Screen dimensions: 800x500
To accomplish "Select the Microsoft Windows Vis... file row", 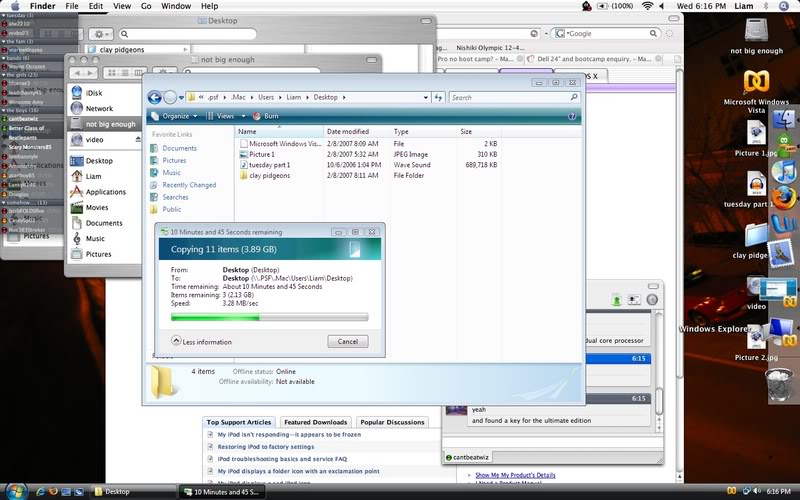I will pyautogui.click(x=369, y=144).
